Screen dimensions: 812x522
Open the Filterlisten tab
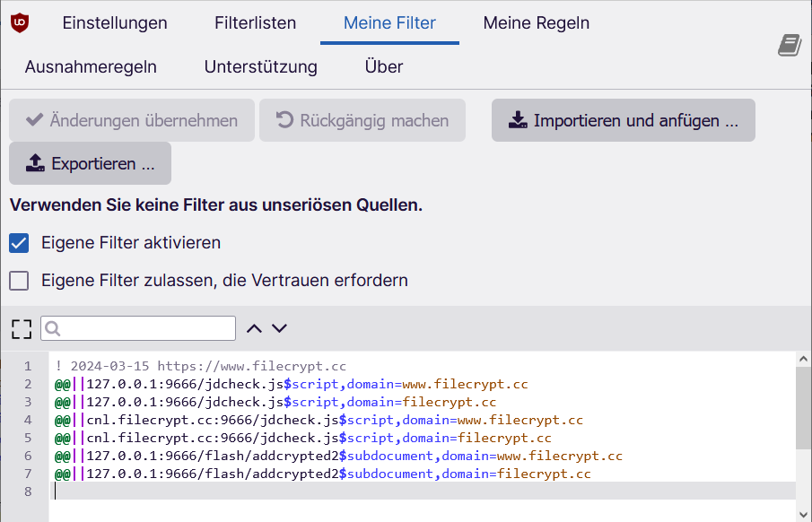[255, 23]
